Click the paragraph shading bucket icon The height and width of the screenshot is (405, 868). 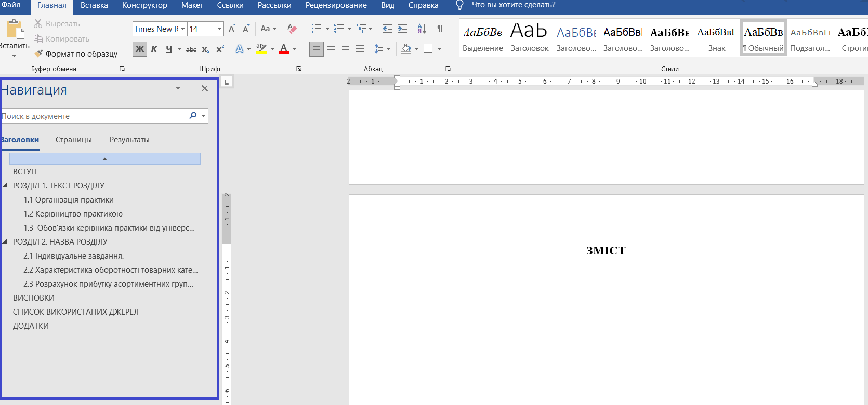(406, 49)
